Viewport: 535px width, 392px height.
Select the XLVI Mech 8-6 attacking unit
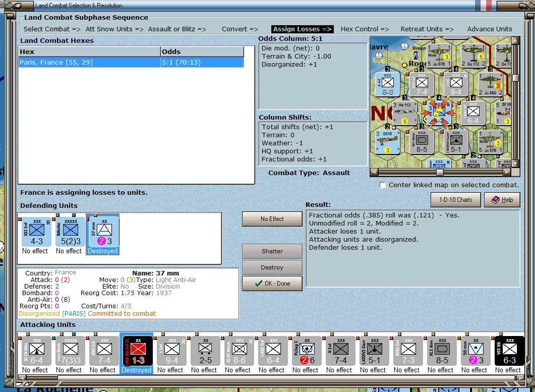tap(239, 351)
